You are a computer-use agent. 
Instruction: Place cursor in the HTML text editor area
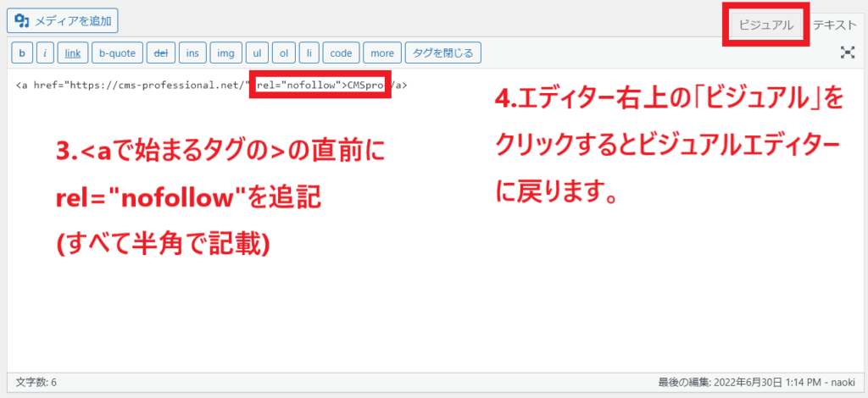point(433,221)
